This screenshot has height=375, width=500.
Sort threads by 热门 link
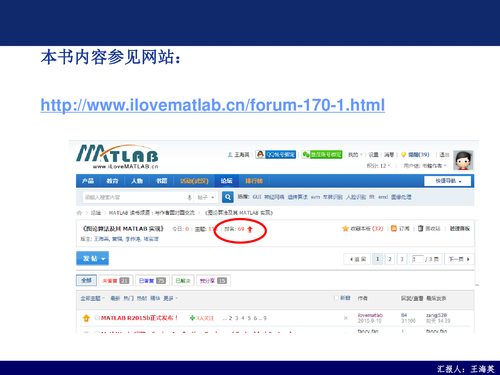coord(129,298)
